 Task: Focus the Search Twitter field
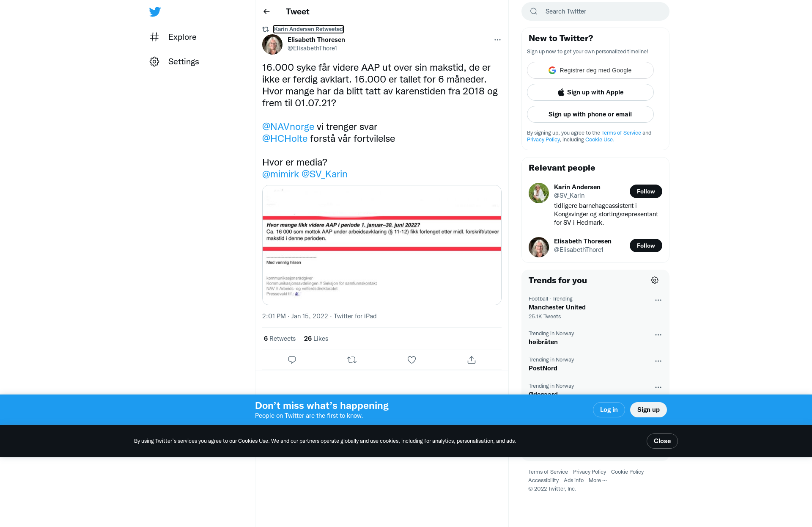coord(595,11)
